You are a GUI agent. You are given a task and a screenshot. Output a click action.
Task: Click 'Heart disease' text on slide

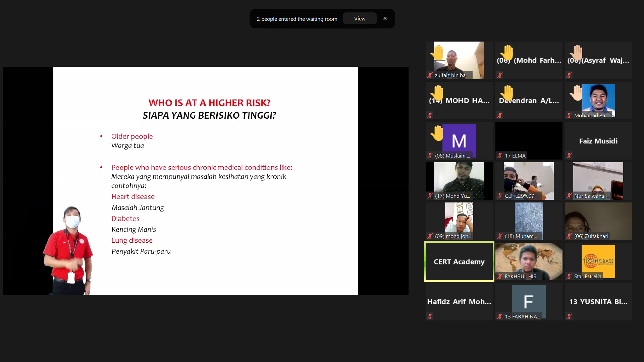133,197
